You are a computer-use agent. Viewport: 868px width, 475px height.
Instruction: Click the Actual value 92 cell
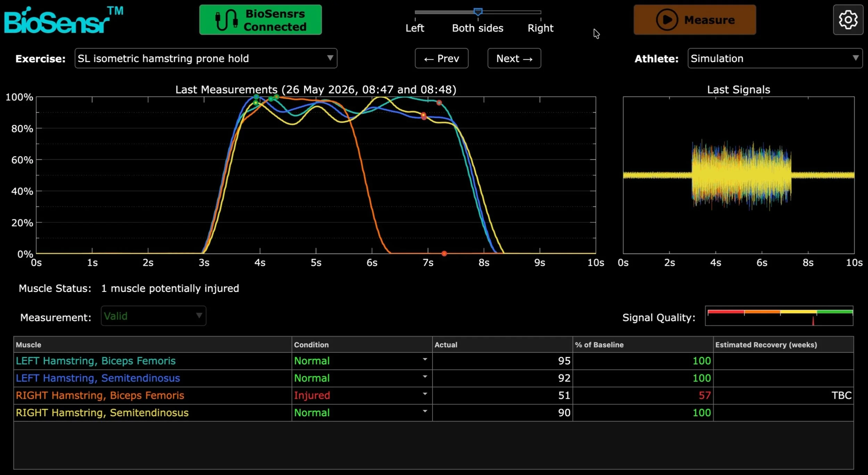tap(502, 378)
